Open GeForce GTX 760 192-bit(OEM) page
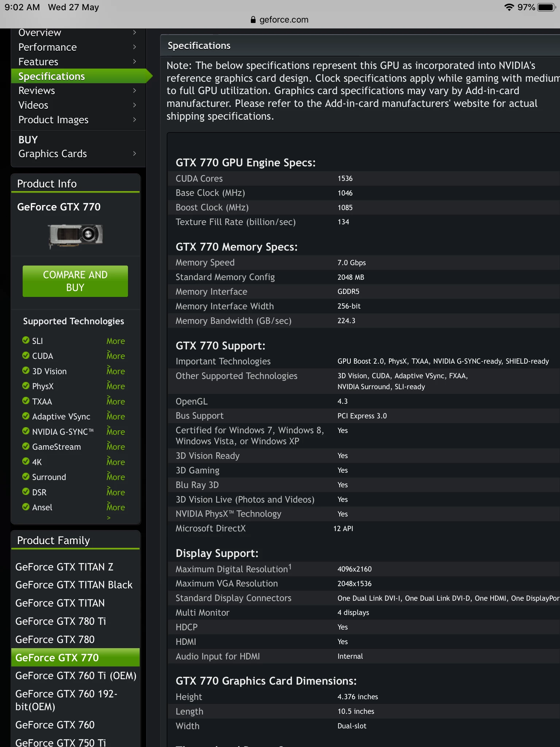The width and height of the screenshot is (560, 747). point(66,700)
